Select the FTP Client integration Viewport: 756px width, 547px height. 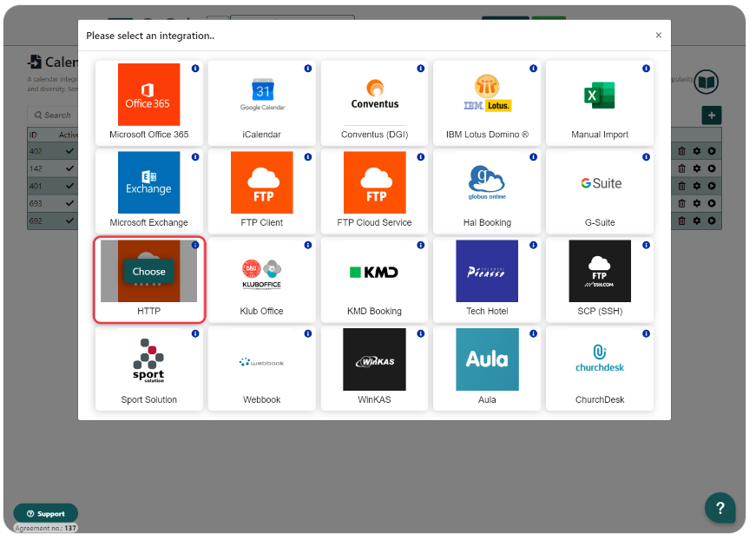click(262, 191)
